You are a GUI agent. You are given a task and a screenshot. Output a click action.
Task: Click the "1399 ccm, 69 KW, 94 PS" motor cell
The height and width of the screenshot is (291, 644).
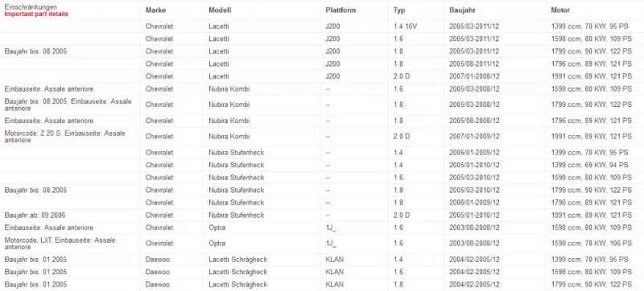589,165
